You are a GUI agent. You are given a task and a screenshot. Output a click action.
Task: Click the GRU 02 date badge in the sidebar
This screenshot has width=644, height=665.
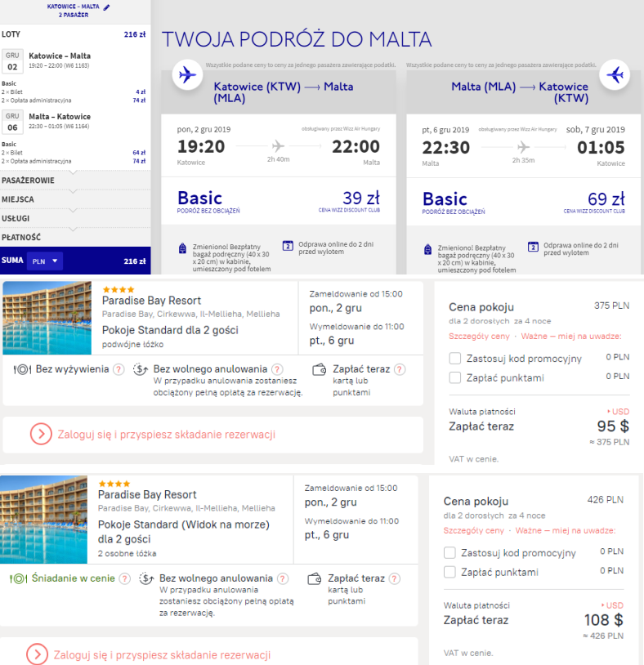12,61
